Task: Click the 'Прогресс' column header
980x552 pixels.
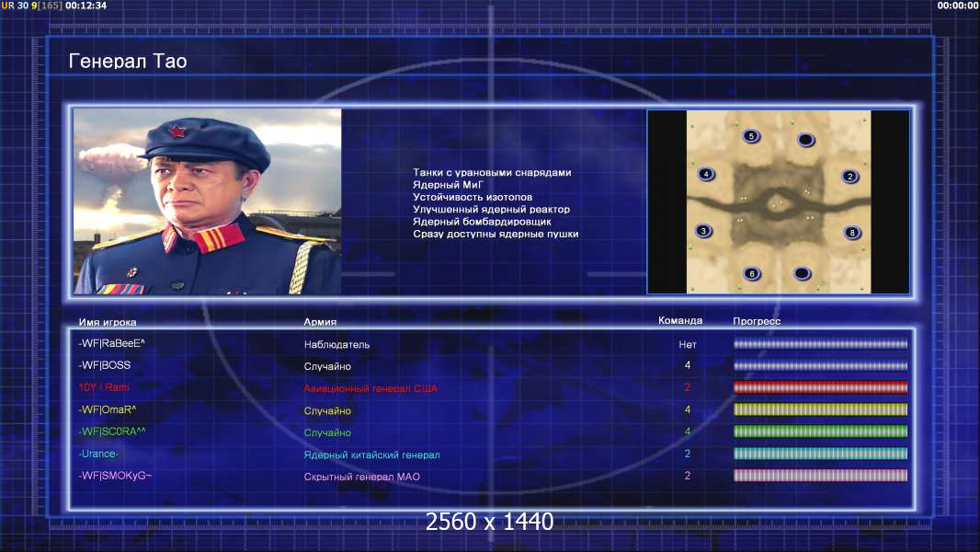Action: (x=757, y=321)
